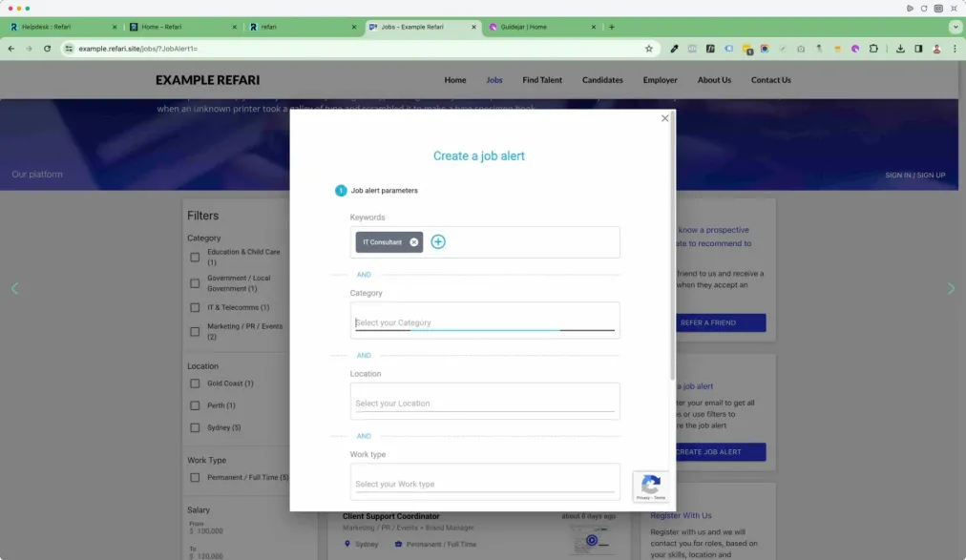
Task: Go forward with browser forward arrow
Action: tap(29, 49)
